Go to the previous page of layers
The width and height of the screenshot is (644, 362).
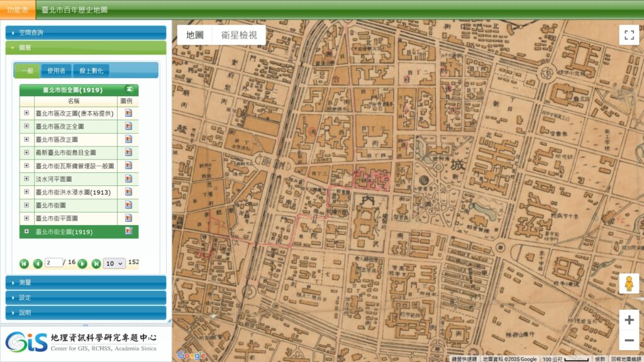[38, 263]
